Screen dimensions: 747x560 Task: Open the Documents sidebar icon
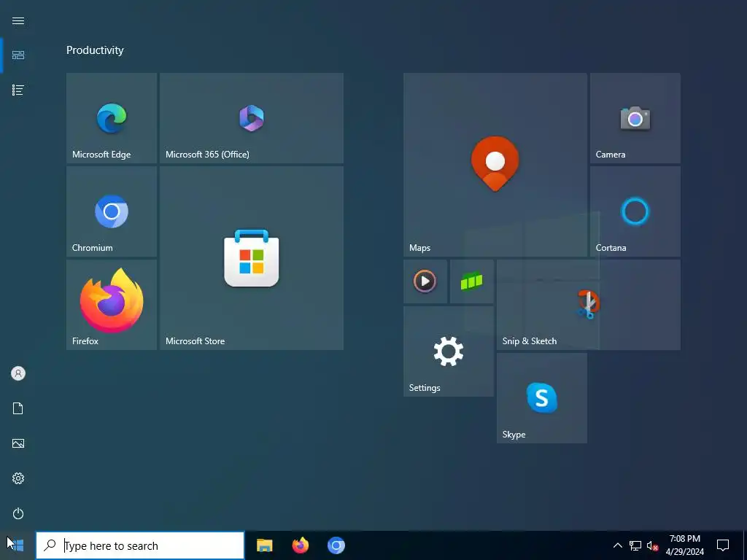tap(18, 408)
